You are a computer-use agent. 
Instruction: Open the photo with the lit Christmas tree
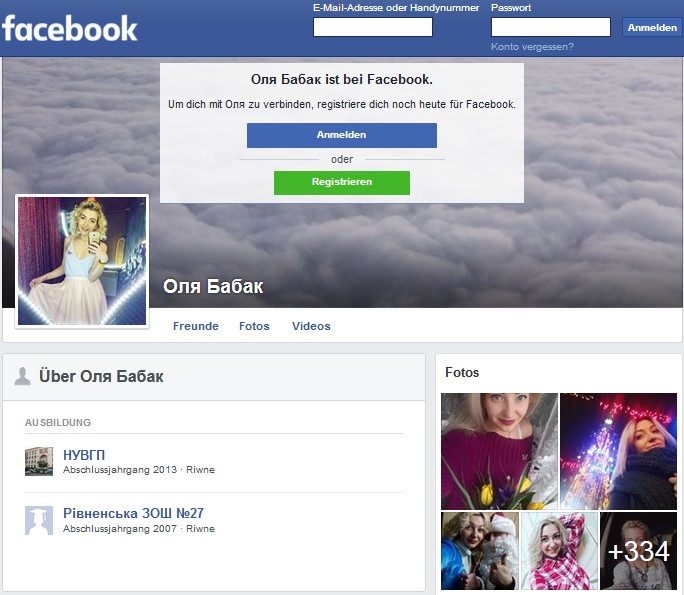pos(618,451)
